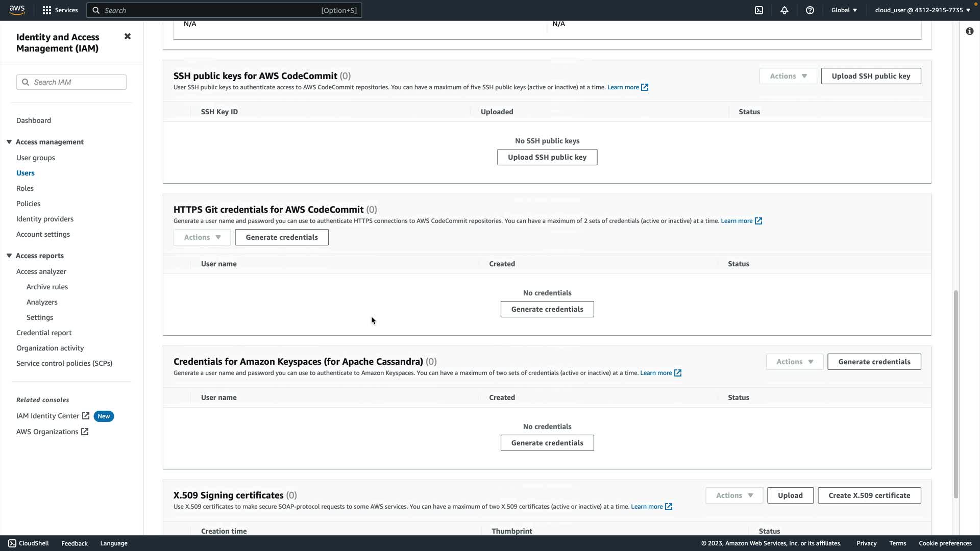Open Actions dropdown for X.509 certificates

point(734,495)
